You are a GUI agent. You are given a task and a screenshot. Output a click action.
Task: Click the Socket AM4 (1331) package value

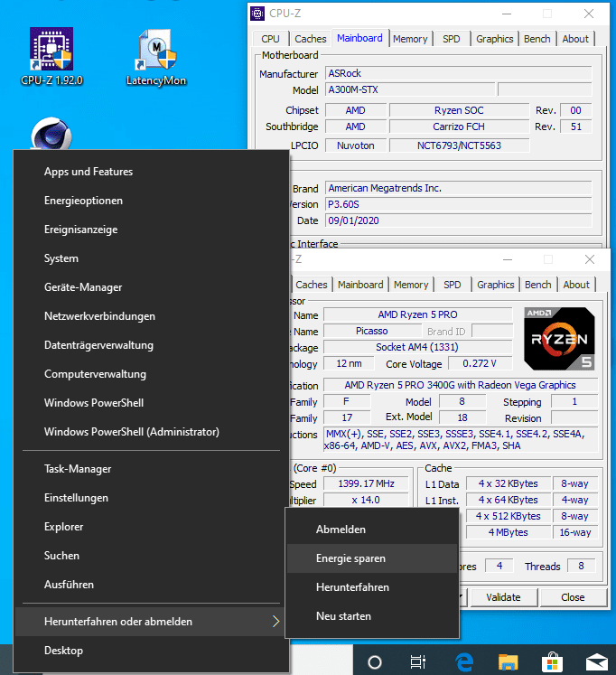click(417, 347)
